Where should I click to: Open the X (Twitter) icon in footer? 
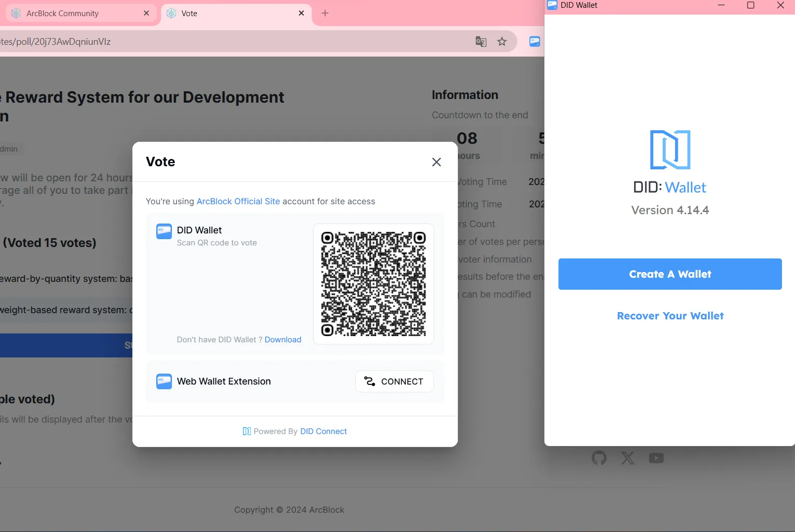pyautogui.click(x=628, y=458)
